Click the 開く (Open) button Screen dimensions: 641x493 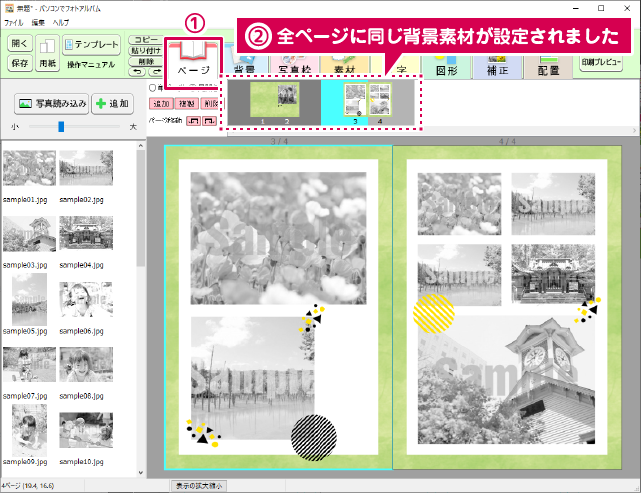(x=20, y=44)
